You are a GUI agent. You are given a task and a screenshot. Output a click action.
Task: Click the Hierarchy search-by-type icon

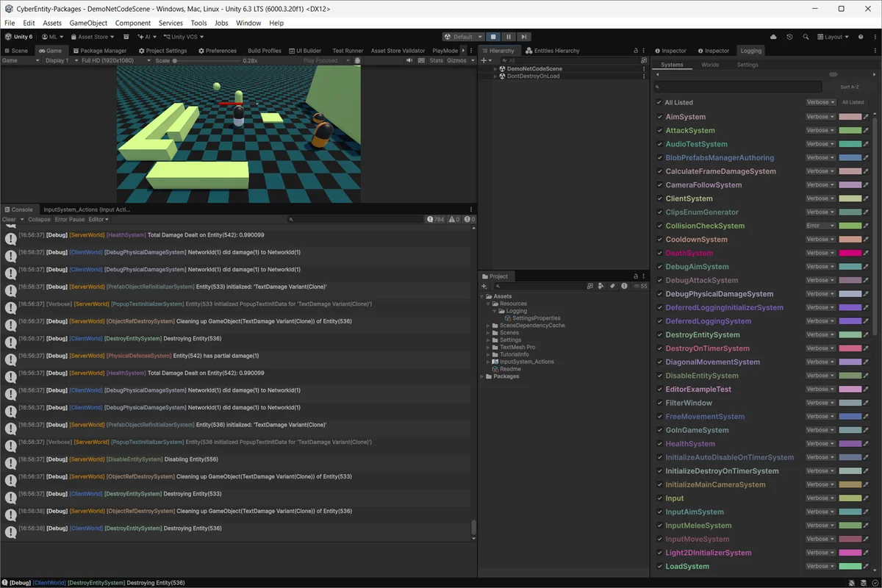pos(644,60)
